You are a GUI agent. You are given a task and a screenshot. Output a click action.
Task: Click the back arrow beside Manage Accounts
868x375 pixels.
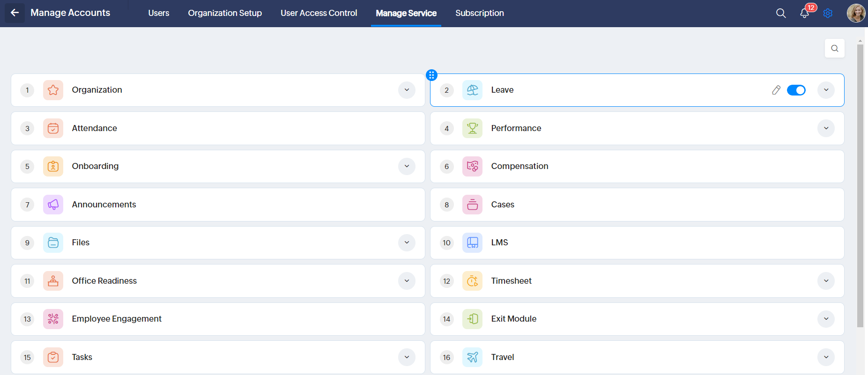(x=15, y=13)
